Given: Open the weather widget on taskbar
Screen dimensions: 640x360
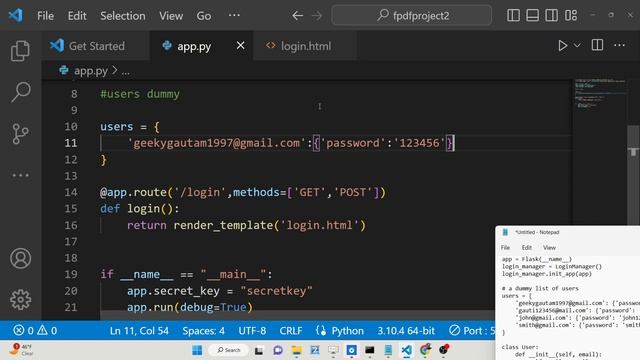Looking at the screenshot, I should point(22,350).
